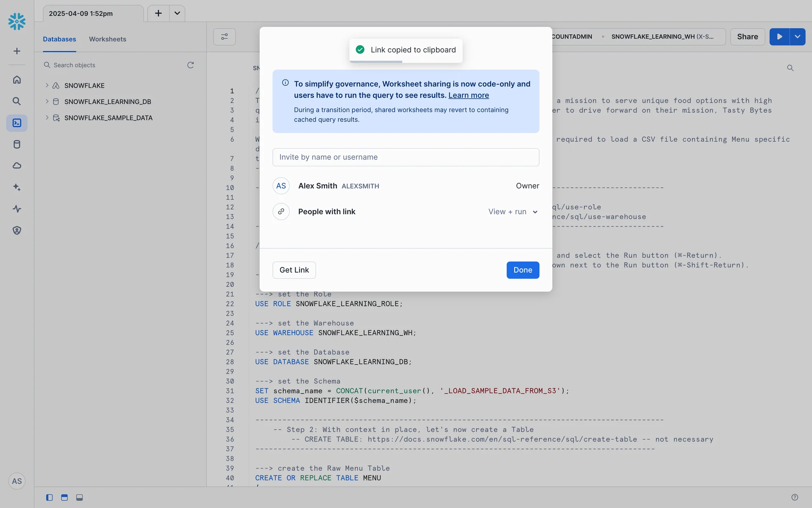Open the Home icon in sidebar

(17, 80)
